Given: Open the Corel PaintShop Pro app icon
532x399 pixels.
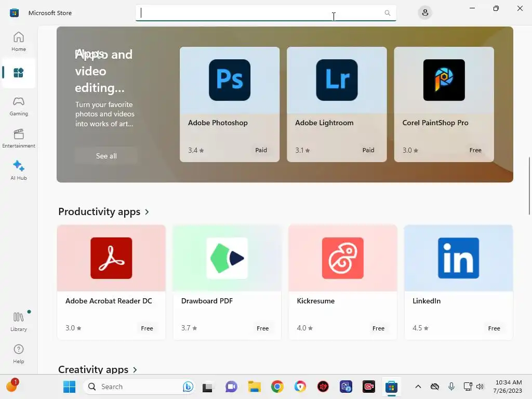Looking at the screenshot, I should [444, 80].
